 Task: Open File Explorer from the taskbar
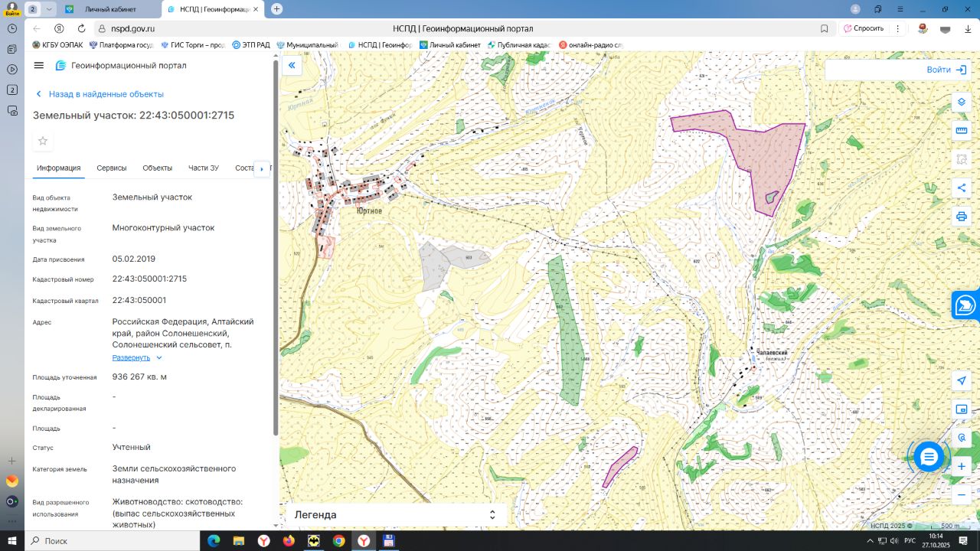coord(239,541)
